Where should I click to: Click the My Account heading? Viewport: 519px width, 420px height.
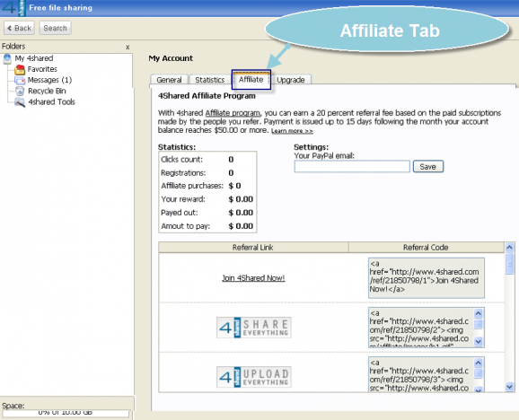(171, 58)
